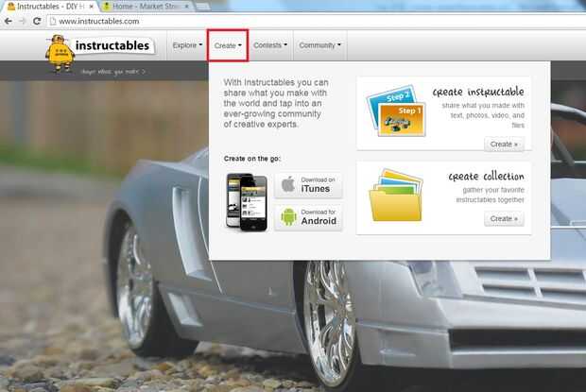The height and width of the screenshot is (392, 586).
Task: Click the address bar showing www.instructables.com
Action: (316, 22)
